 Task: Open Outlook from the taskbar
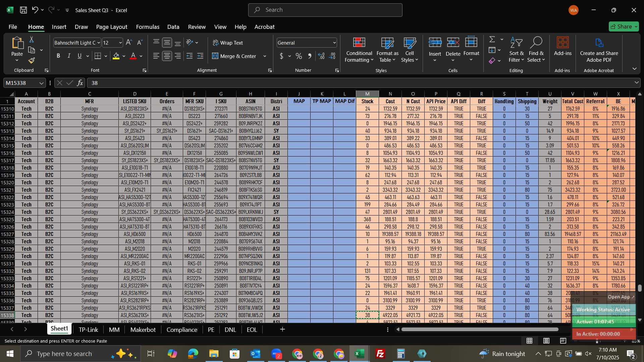click(256, 354)
